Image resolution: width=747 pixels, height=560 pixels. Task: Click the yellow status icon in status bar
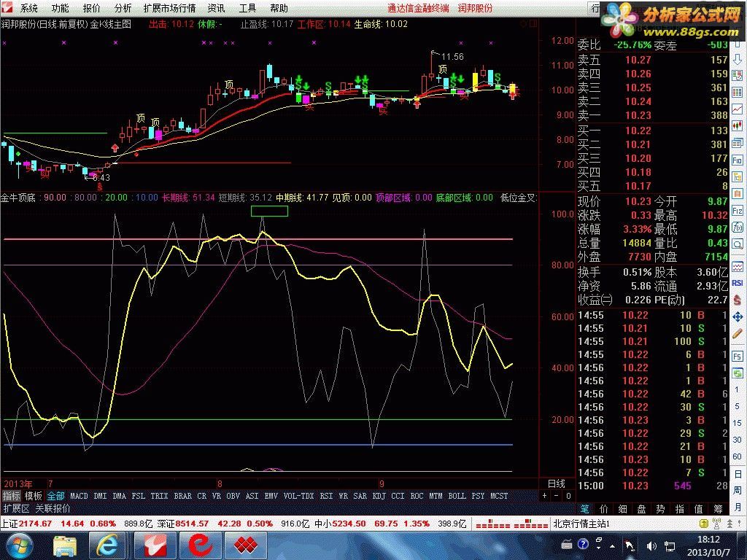704,524
